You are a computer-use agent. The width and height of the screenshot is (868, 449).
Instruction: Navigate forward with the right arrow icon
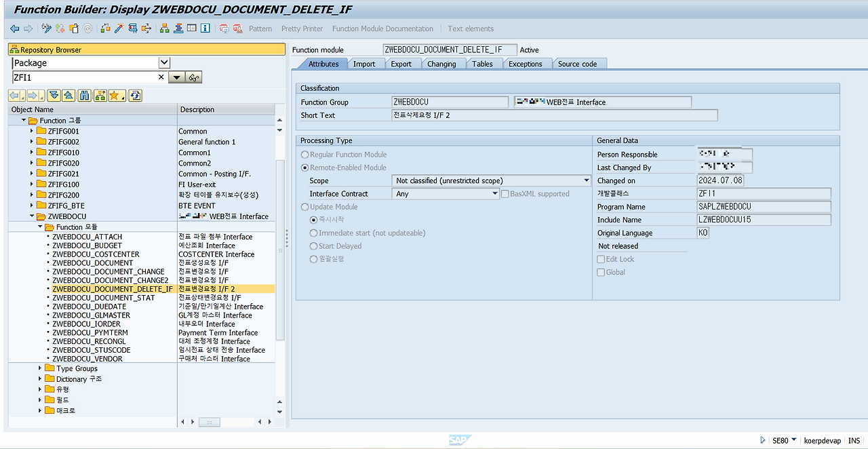(28, 28)
